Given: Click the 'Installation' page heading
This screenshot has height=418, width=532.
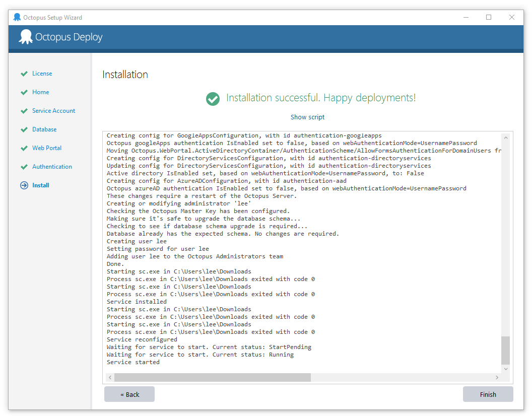Looking at the screenshot, I should pyautogui.click(x=125, y=75).
